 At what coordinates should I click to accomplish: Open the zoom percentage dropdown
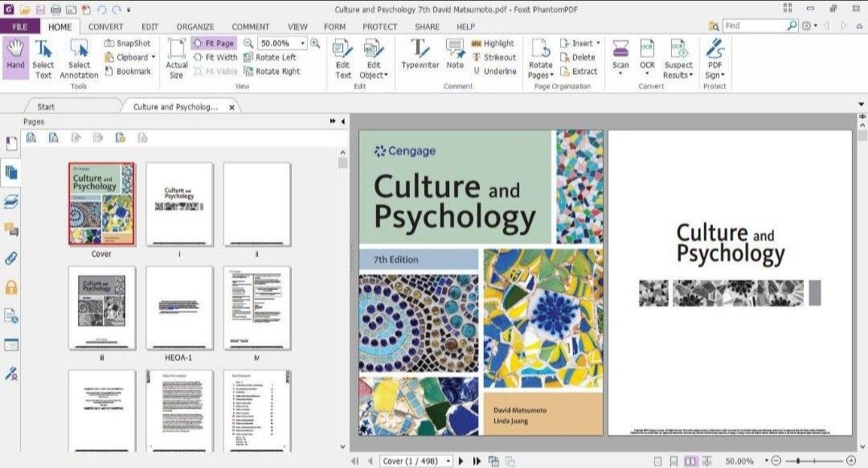coord(303,43)
